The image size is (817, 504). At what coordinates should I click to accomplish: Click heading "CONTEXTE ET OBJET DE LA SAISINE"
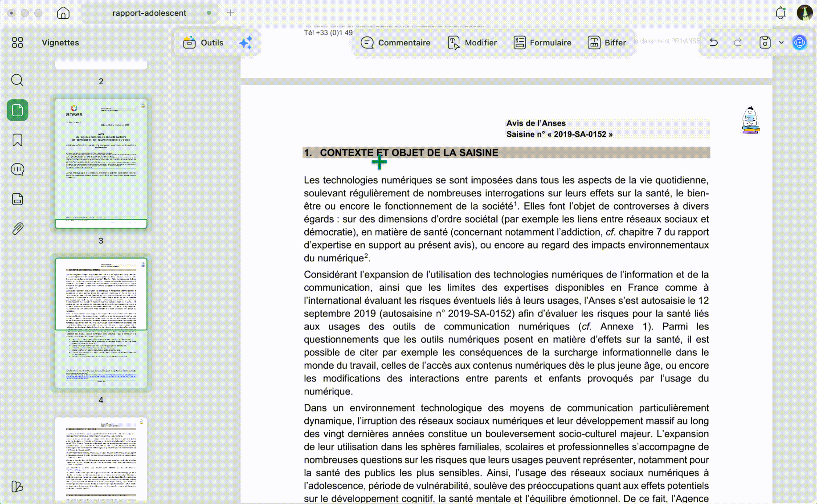409,153
